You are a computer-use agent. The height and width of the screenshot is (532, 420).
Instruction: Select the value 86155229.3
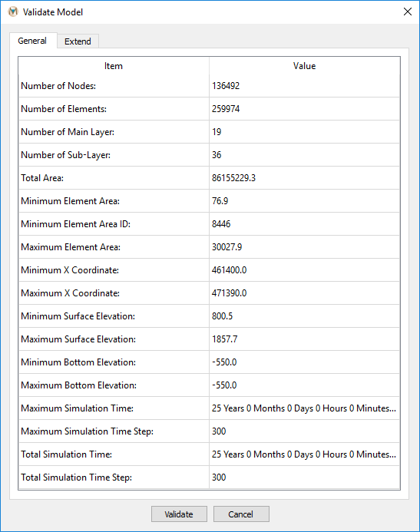(233, 178)
